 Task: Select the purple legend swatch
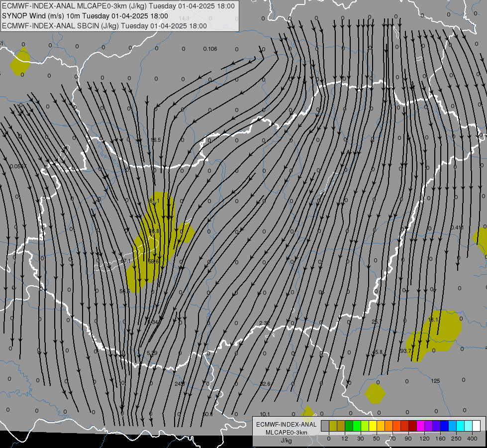(x=429, y=426)
